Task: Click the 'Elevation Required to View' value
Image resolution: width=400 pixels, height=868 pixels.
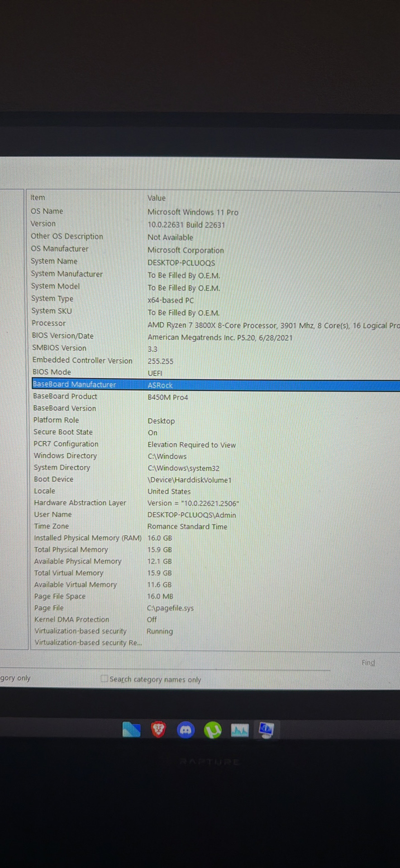Action: [x=191, y=445]
